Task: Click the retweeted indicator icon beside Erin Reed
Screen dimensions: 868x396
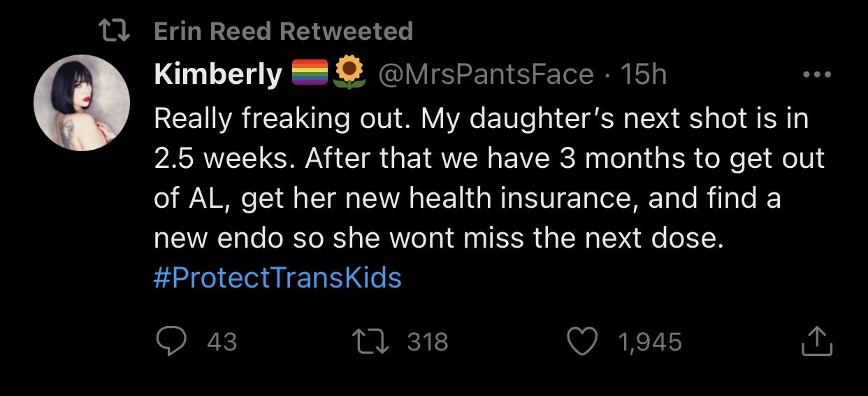Action: (115, 31)
